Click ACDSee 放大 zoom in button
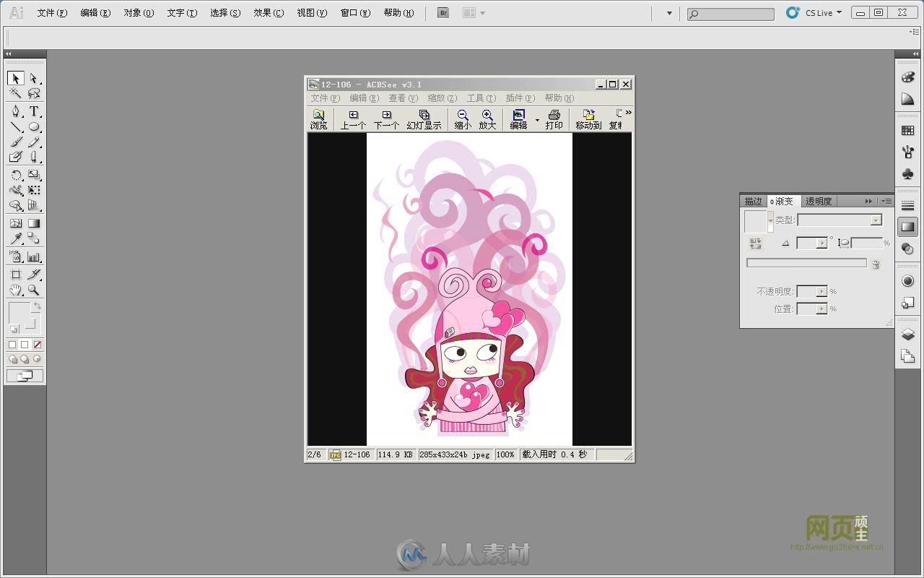The height and width of the screenshot is (578, 924). [x=487, y=120]
